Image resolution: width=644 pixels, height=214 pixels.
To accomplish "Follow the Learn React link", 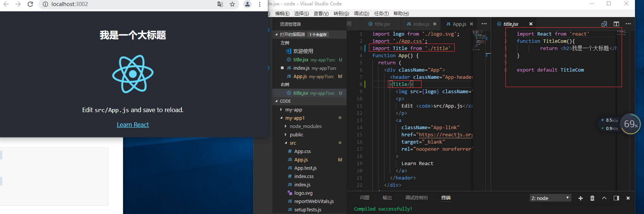I will 133,125.
